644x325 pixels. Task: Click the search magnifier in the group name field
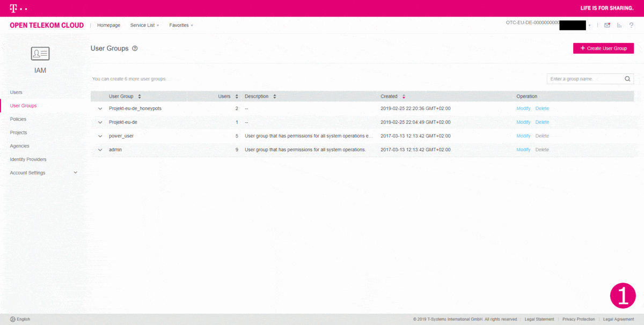[x=627, y=78]
